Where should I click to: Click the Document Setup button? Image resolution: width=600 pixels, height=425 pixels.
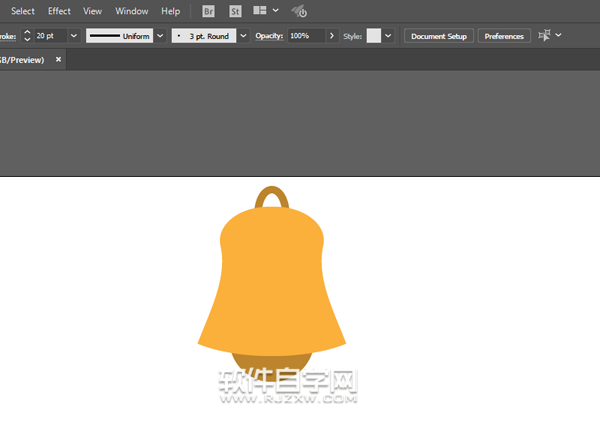tap(438, 36)
